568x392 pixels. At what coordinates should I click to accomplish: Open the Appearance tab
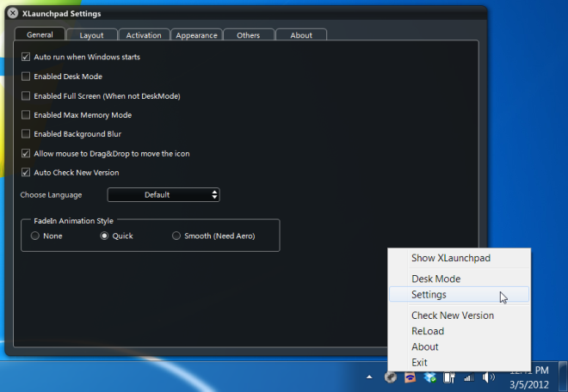tap(197, 35)
